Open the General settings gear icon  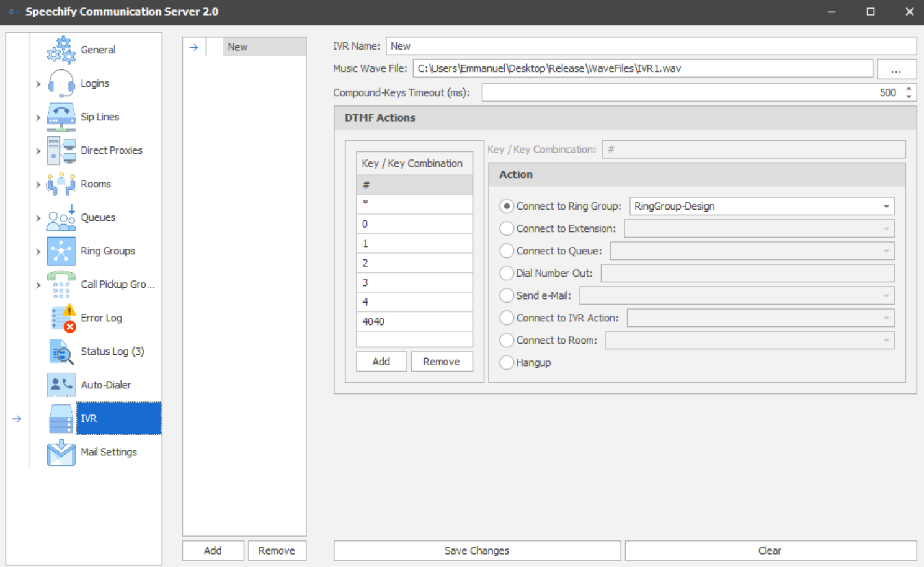click(x=61, y=50)
